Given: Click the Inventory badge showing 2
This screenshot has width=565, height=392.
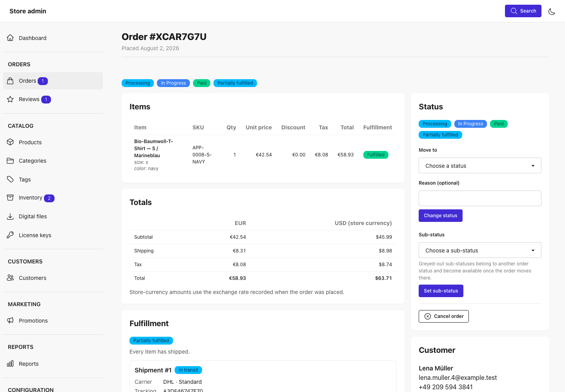Looking at the screenshot, I should click(49, 198).
